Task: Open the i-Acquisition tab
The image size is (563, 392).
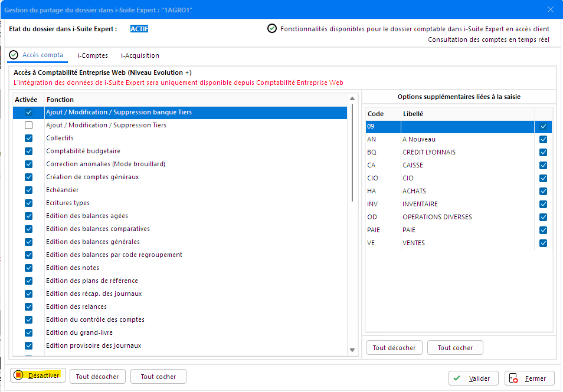Action: coord(140,55)
